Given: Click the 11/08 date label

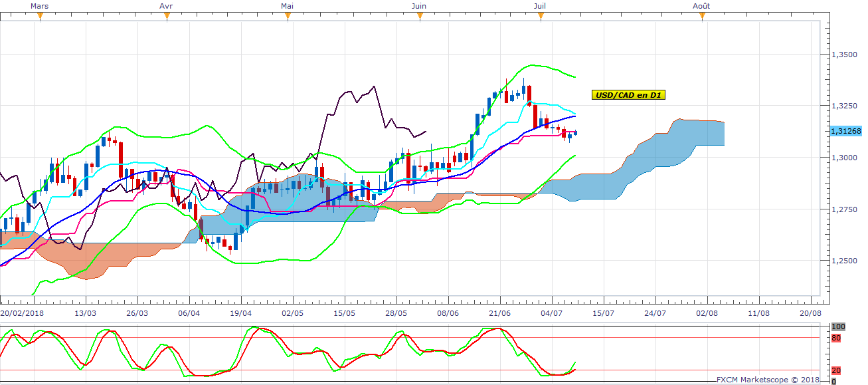Looking at the screenshot, I should (758, 313).
